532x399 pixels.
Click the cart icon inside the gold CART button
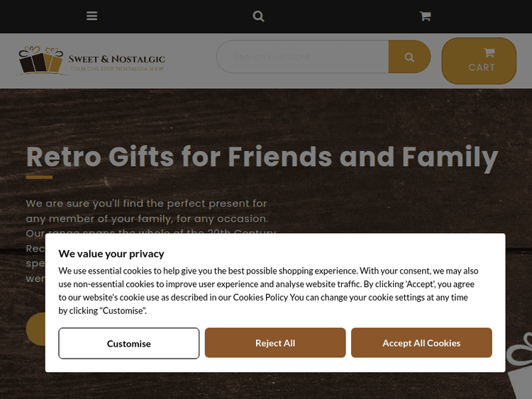(x=489, y=52)
